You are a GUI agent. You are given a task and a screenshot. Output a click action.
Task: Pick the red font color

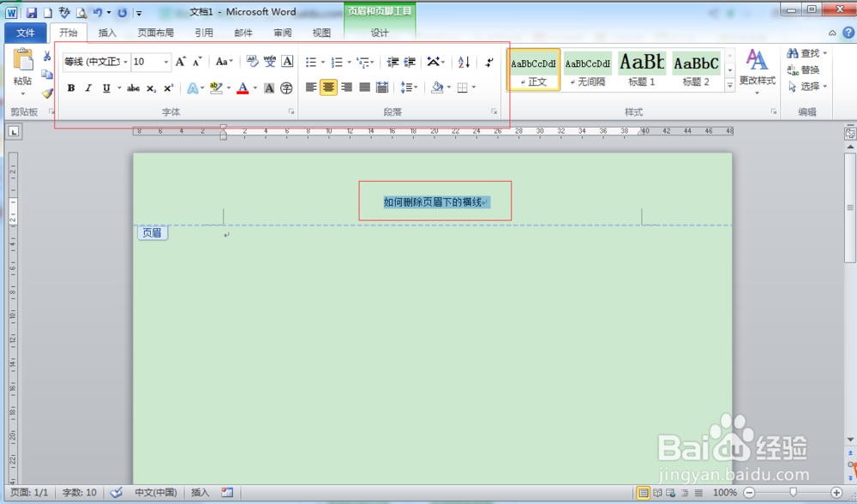pyautogui.click(x=243, y=88)
